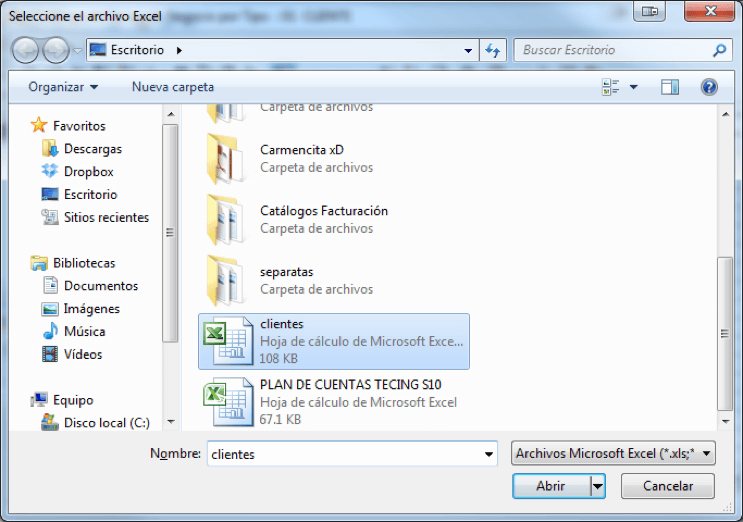Click the file list vertical scrollbar thumb
743x522 pixels.
click(725, 333)
